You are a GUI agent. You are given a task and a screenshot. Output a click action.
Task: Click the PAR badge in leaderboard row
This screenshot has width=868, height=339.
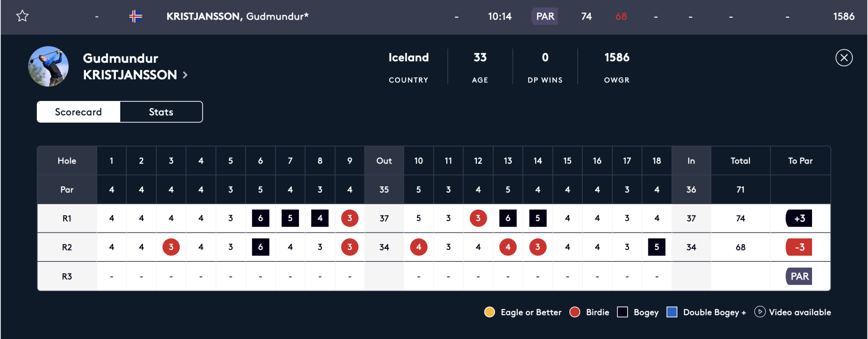click(x=545, y=16)
